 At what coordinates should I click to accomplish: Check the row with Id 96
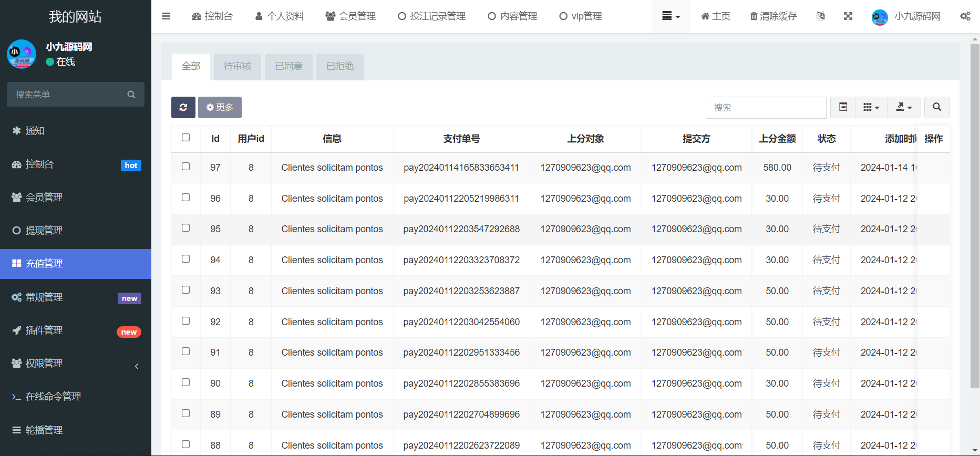coord(185,198)
